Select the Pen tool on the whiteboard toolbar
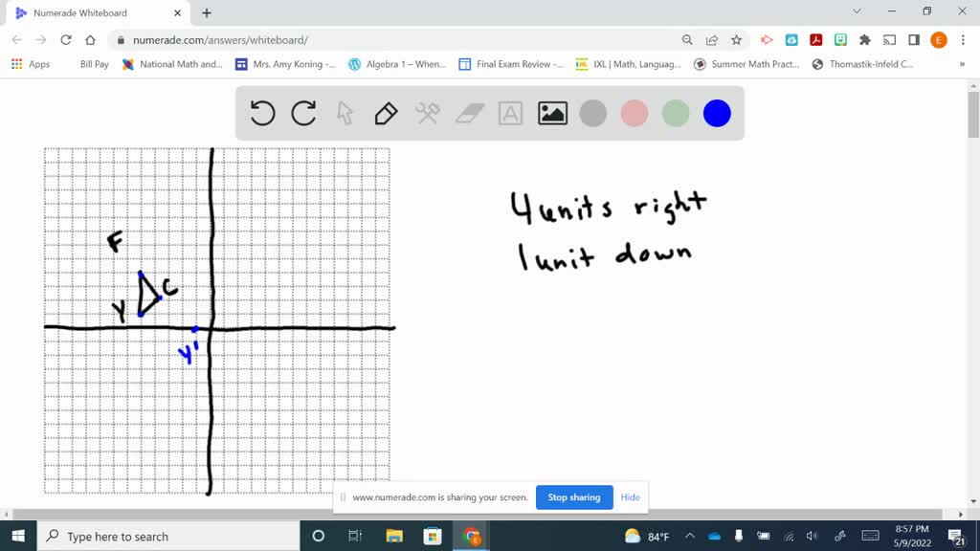The image size is (980, 551). point(387,113)
